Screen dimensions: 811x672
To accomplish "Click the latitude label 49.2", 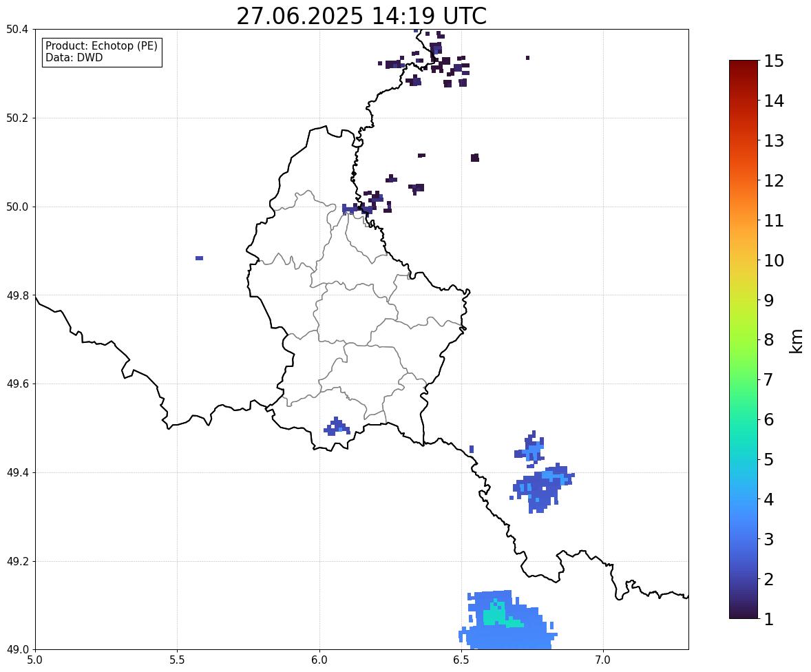I will [17, 561].
